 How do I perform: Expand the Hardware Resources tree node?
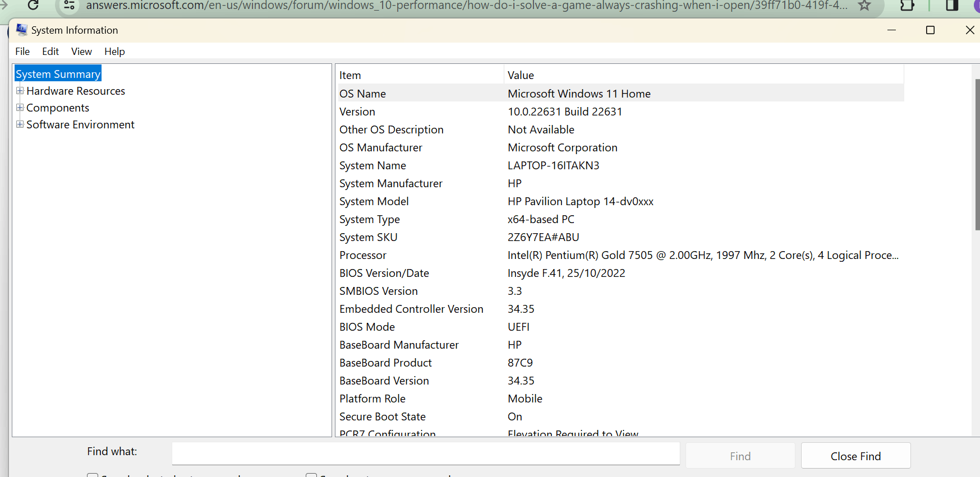(x=20, y=91)
